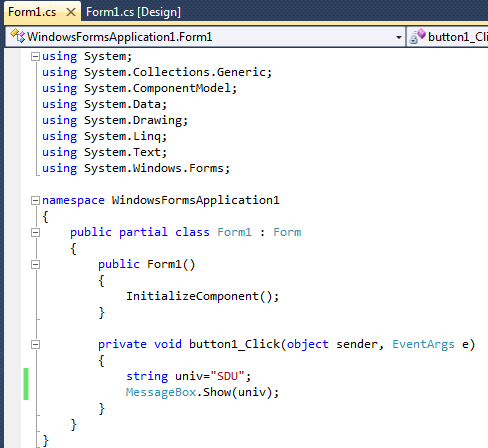Click the dropdown arrow of the class selector

click(399, 37)
